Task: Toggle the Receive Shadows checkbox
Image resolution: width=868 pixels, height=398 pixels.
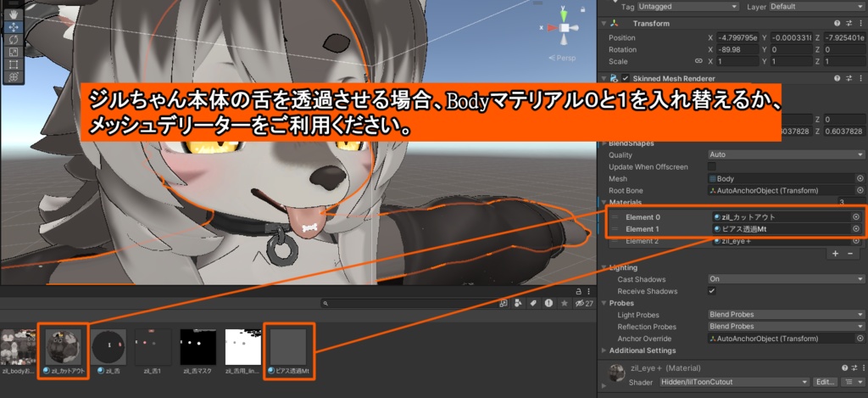Action: 712,291
